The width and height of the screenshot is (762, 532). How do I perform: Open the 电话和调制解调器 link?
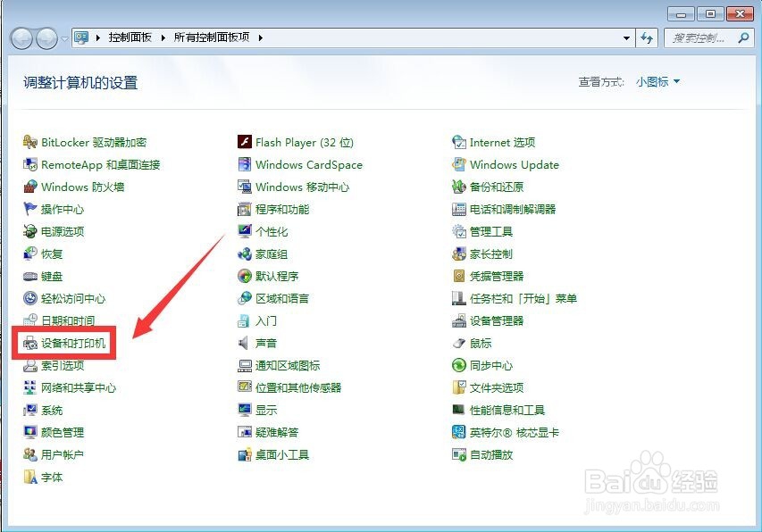coord(513,209)
